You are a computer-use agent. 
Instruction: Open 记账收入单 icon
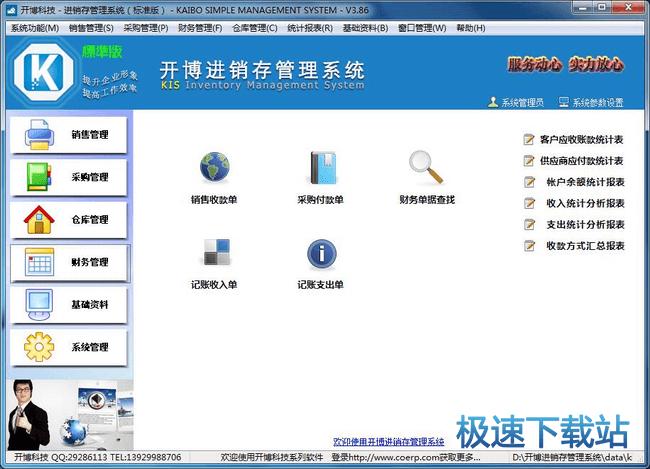pyautogui.click(x=214, y=253)
